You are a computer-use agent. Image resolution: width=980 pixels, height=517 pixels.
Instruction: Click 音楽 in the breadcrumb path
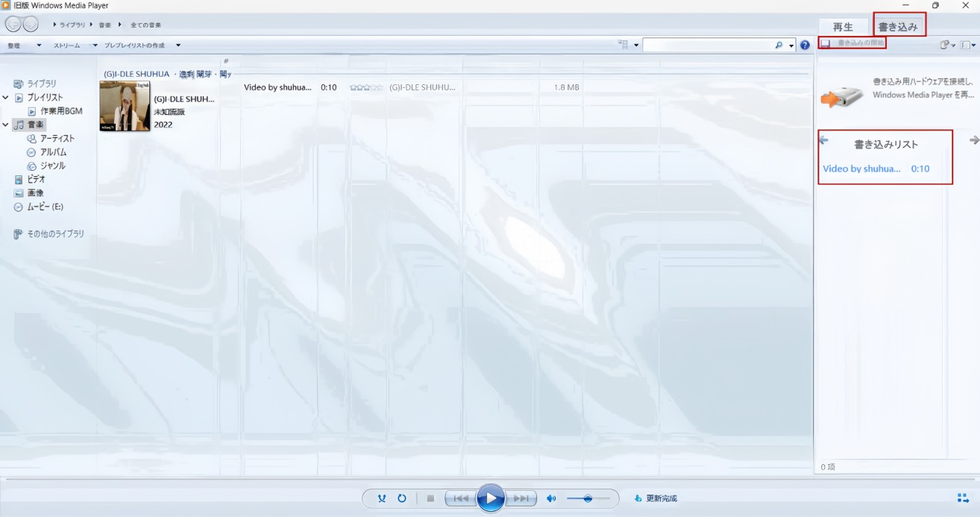[x=105, y=25]
